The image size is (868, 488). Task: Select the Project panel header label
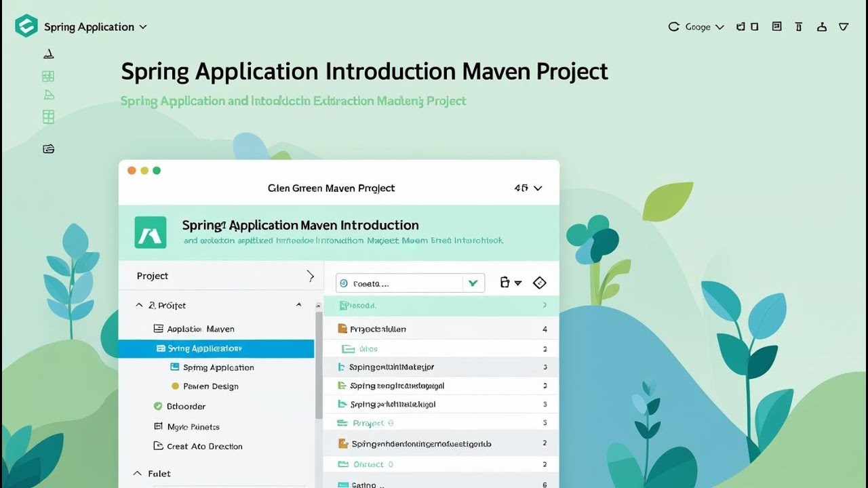coord(153,276)
